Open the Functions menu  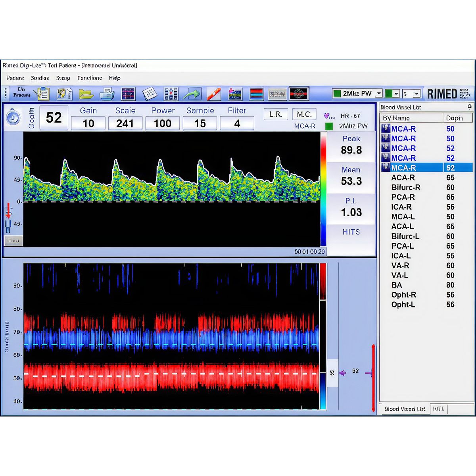(x=90, y=78)
